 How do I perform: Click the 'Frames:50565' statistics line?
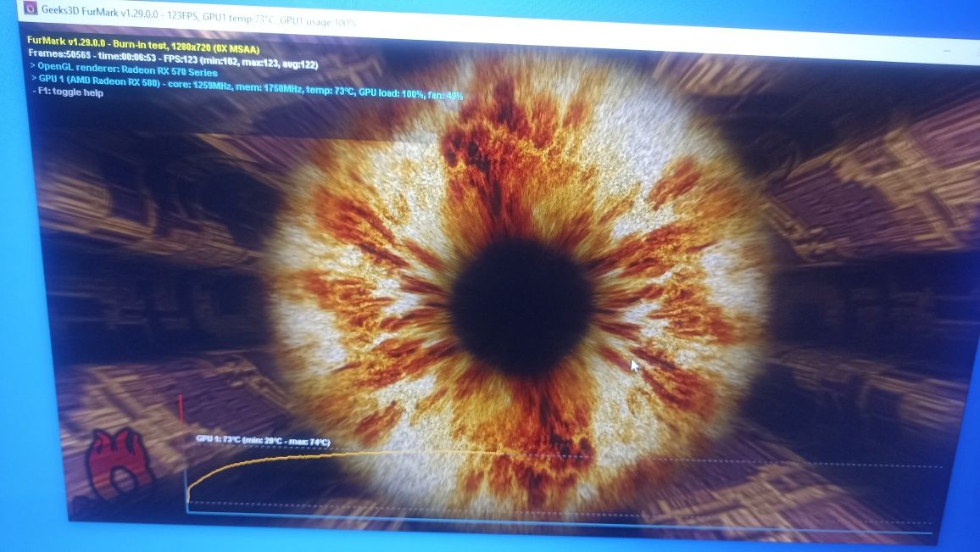coord(173,59)
